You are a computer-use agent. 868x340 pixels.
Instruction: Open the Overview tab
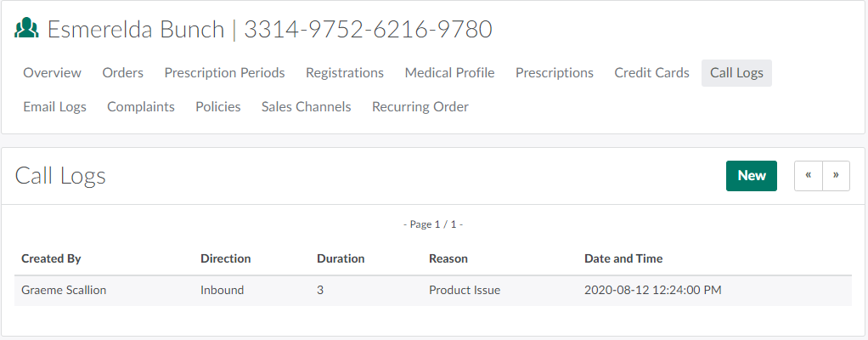pyautogui.click(x=53, y=73)
